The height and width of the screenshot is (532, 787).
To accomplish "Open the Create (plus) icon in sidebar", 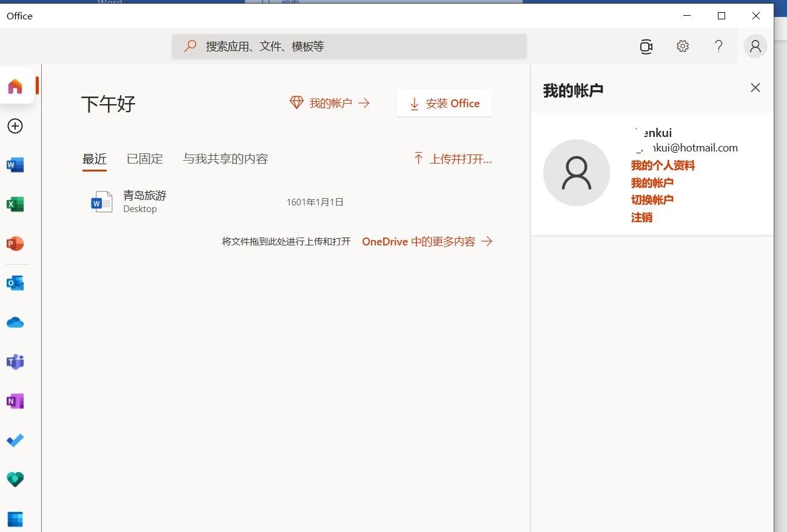I will click(15, 125).
